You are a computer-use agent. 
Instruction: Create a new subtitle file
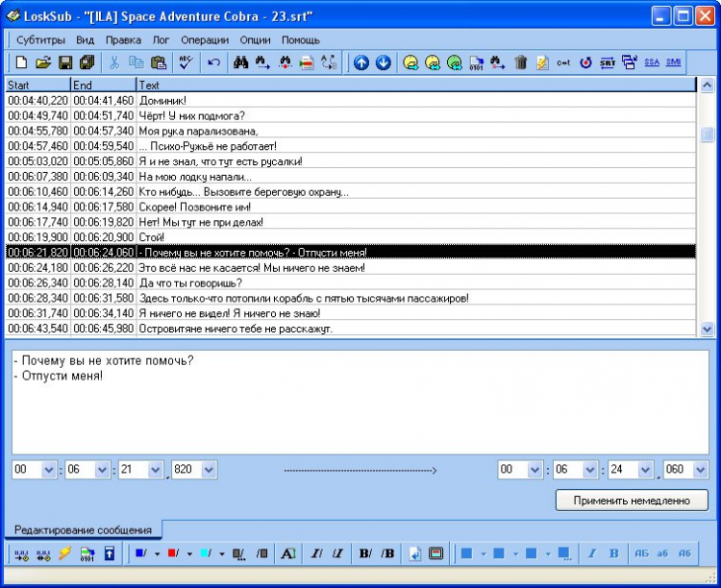(21, 62)
